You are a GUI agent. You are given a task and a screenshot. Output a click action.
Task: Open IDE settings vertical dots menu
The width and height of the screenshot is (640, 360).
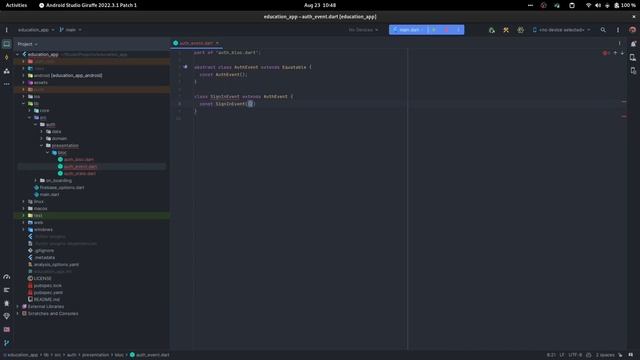[618, 30]
